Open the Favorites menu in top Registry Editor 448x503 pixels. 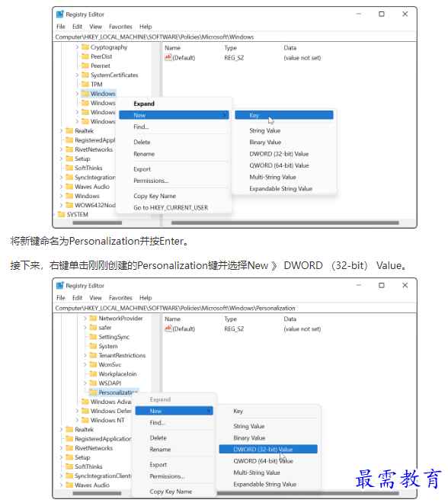120,27
